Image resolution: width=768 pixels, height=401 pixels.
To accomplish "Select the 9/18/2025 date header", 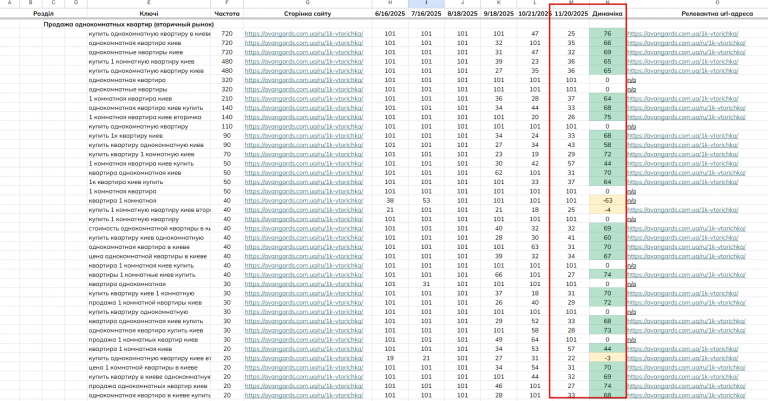I will (x=499, y=14).
